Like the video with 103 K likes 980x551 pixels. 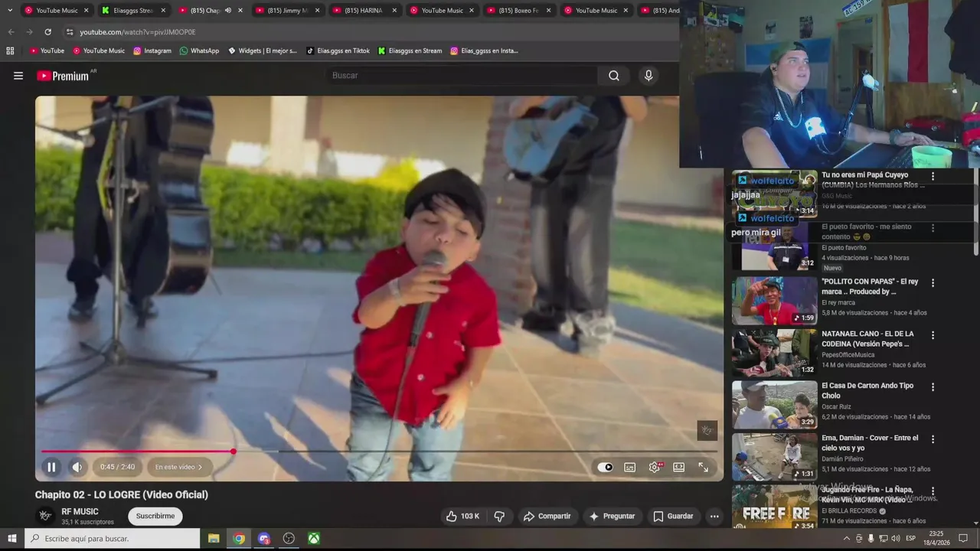coord(462,517)
